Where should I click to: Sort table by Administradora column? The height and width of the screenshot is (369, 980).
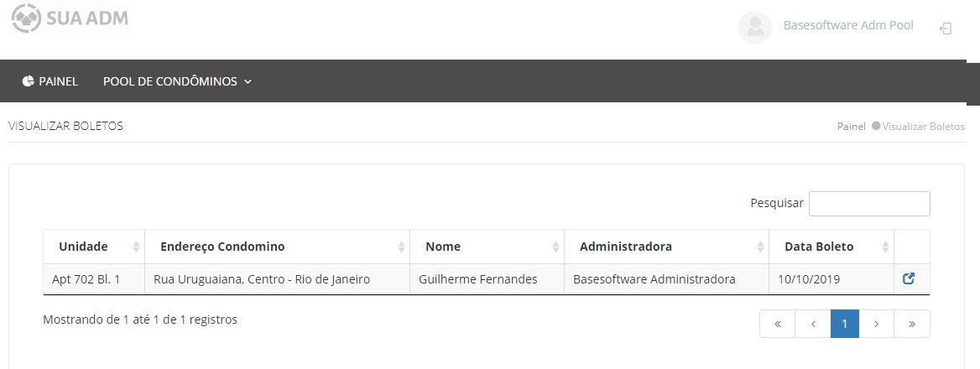coord(666,247)
